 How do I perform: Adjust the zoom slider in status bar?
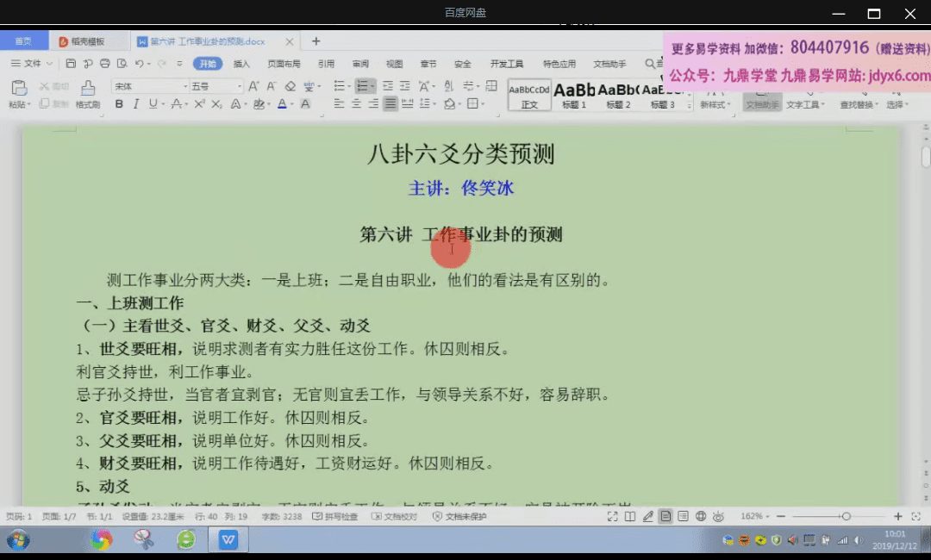(x=846, y=517)
